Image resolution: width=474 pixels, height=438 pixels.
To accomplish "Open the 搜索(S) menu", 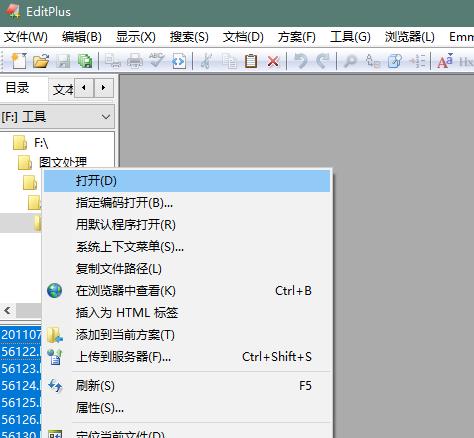I will click(x=189, y=37).
